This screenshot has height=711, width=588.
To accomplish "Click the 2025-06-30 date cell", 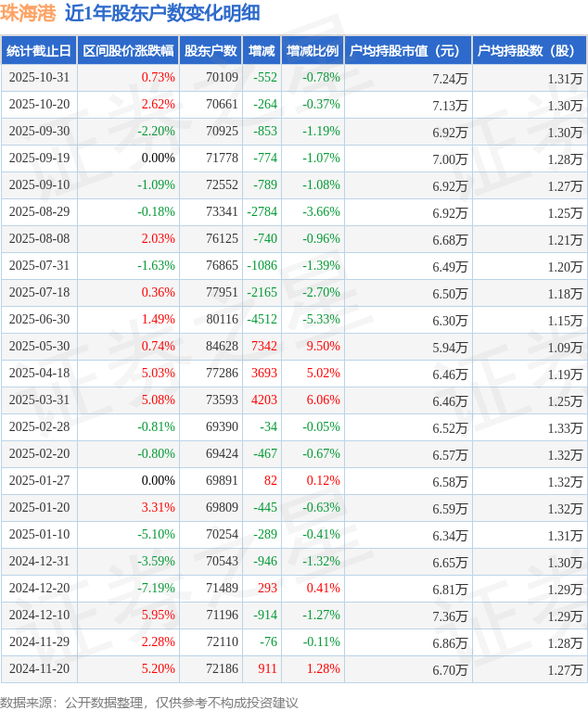I will click(x=40, y=320).
